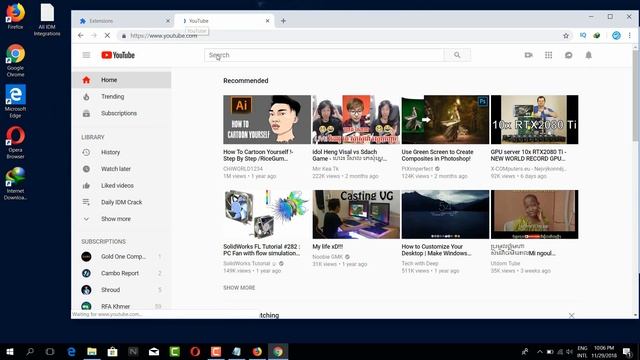Viewport: 640px width, 360px height.
Task: Open Microsoft Edge desktop shortcut
Action: [x=16, y=101]
